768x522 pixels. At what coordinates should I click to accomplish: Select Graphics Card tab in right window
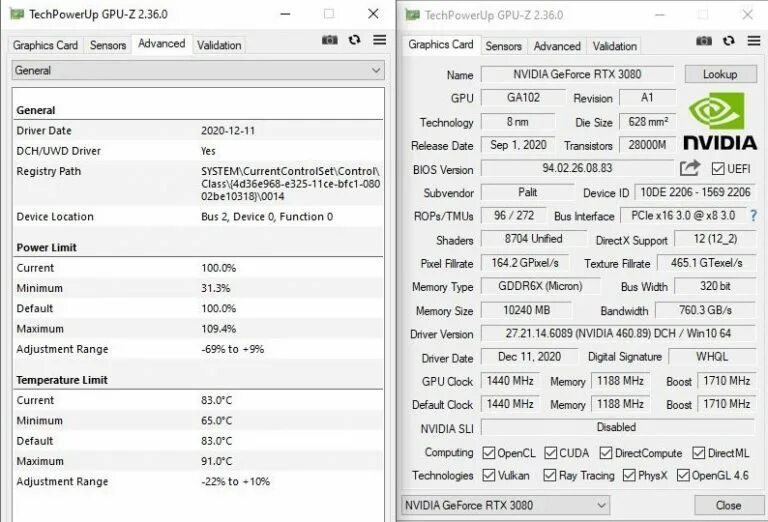click(441, 45)
